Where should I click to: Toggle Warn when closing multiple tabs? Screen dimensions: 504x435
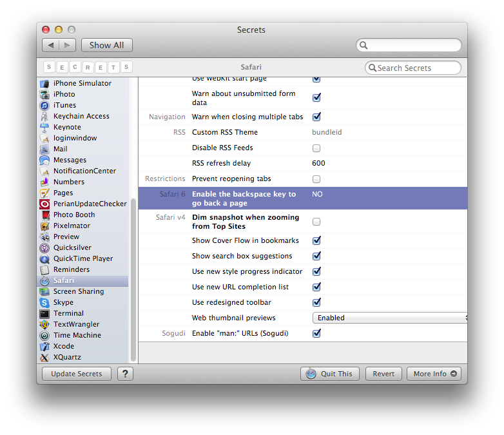(x=316, y=117)
